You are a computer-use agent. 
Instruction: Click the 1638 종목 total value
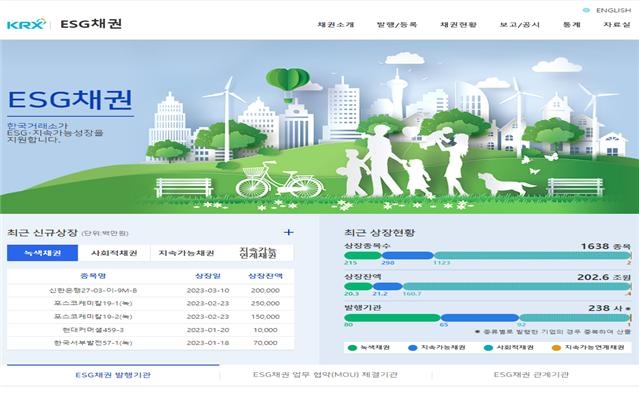point(606,246)
